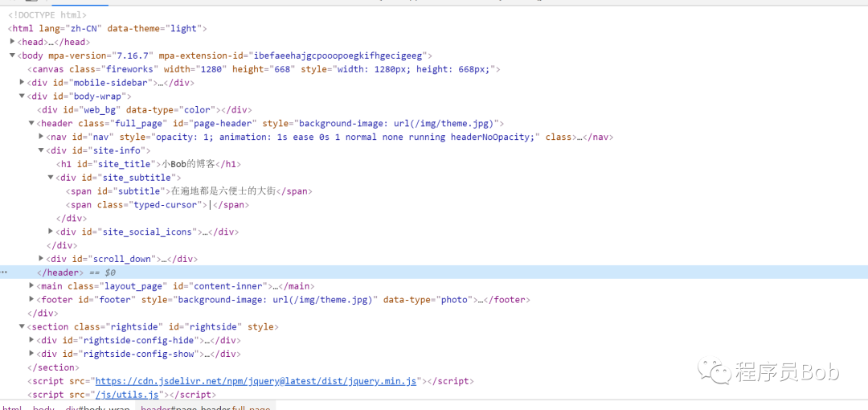Select div#body-wrap in the breadcrumb bar
This screenshot has height=410, width=868.
click(96, 408)
